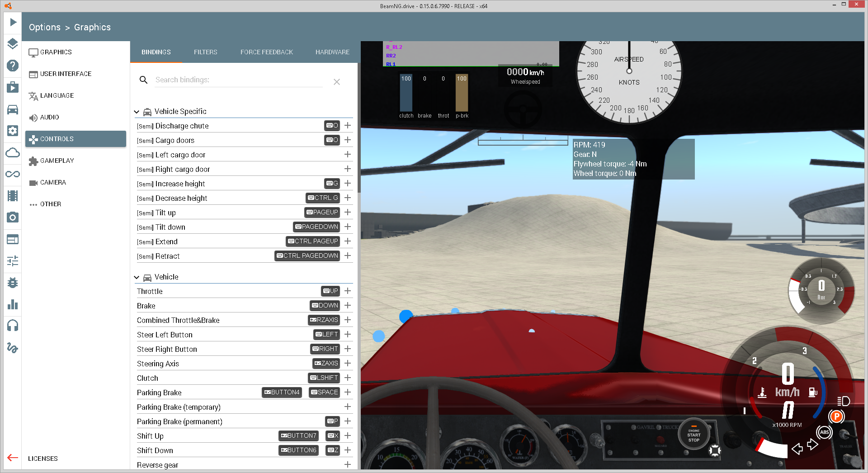Edit the CTRL PAGEDOWN Retract binding

[x=307, y=255]
